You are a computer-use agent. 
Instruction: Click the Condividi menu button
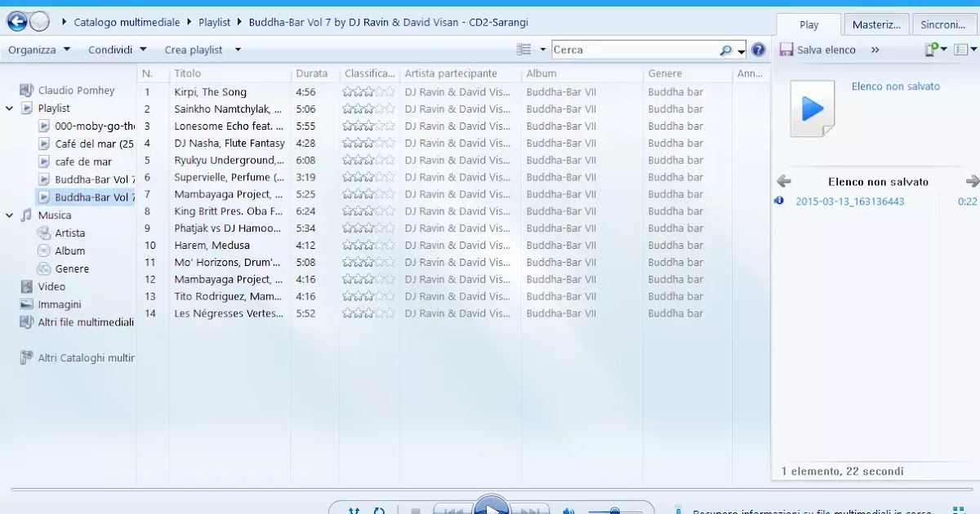[110, 49]
